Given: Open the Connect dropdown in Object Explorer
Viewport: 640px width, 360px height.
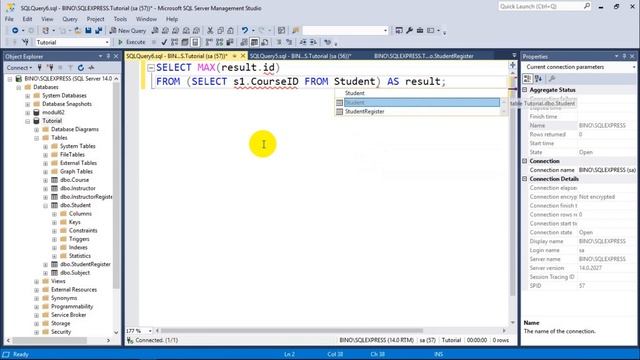Looking at the screenshot, I should coord(19,68).
